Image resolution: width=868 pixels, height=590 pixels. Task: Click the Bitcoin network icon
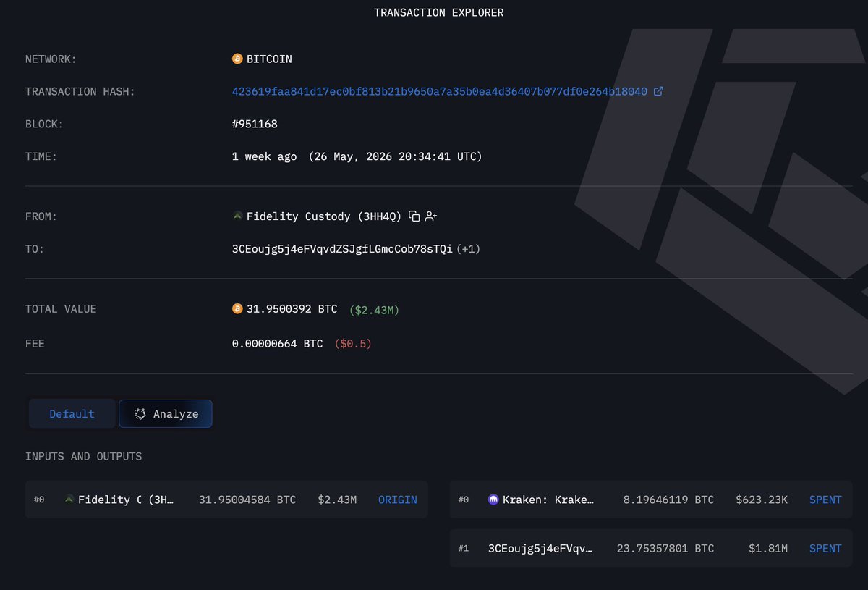click(x=237, y=59)
